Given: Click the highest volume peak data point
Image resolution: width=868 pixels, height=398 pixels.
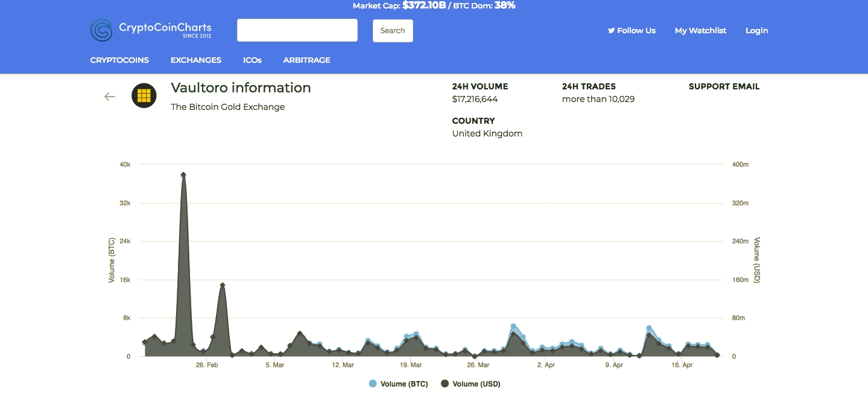Looking at the screenshot, I should (183, 175).
